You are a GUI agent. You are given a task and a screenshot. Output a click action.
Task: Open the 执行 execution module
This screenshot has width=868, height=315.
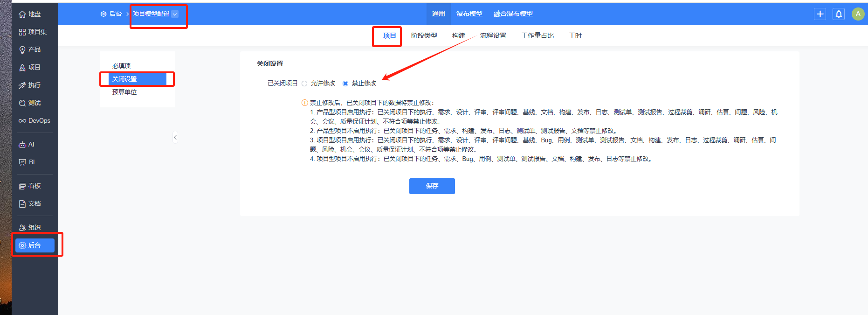(x=30, y=85)
